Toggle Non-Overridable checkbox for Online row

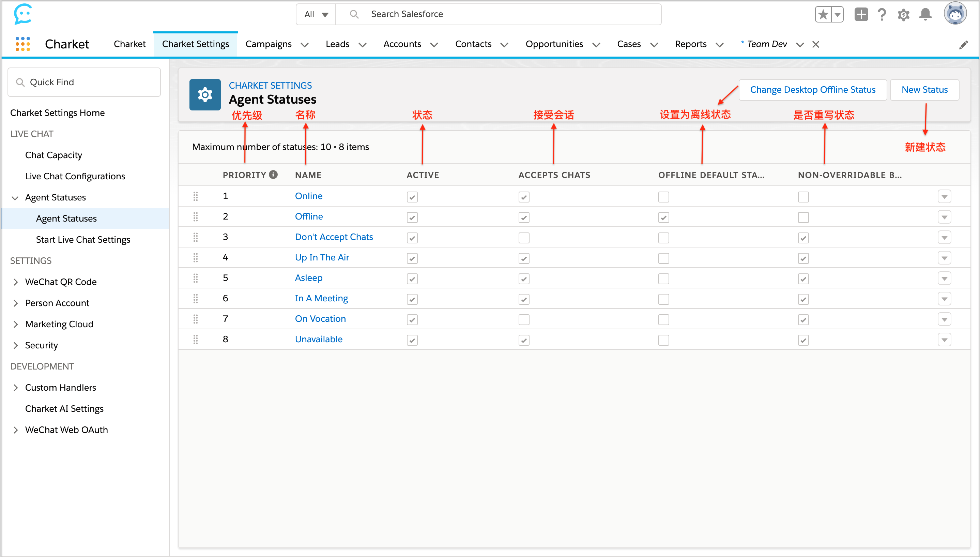[x=803, y=197]
